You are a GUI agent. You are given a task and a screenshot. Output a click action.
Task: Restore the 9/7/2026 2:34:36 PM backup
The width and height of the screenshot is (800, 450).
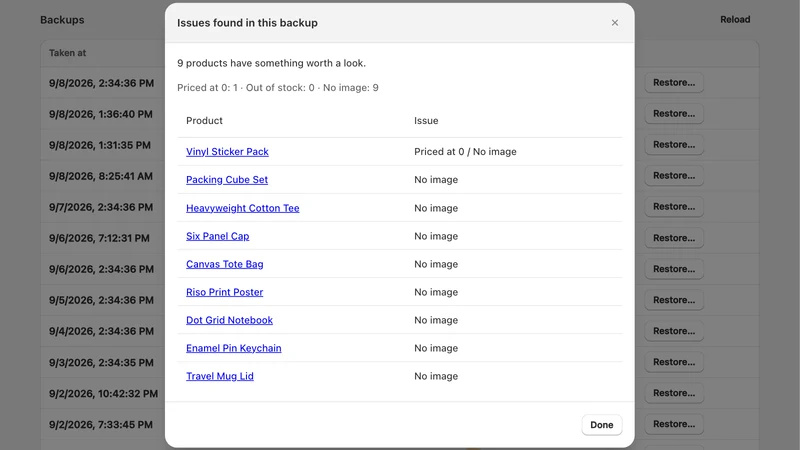click(674, 207)
